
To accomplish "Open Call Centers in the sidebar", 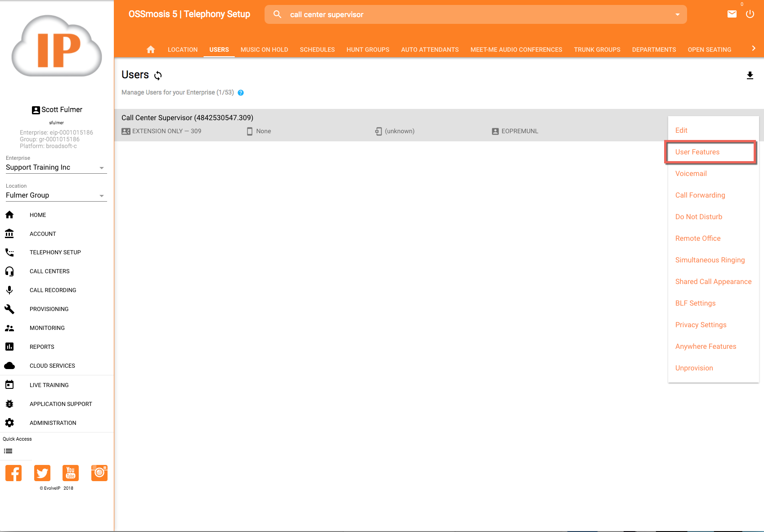I will click(49, 271).
